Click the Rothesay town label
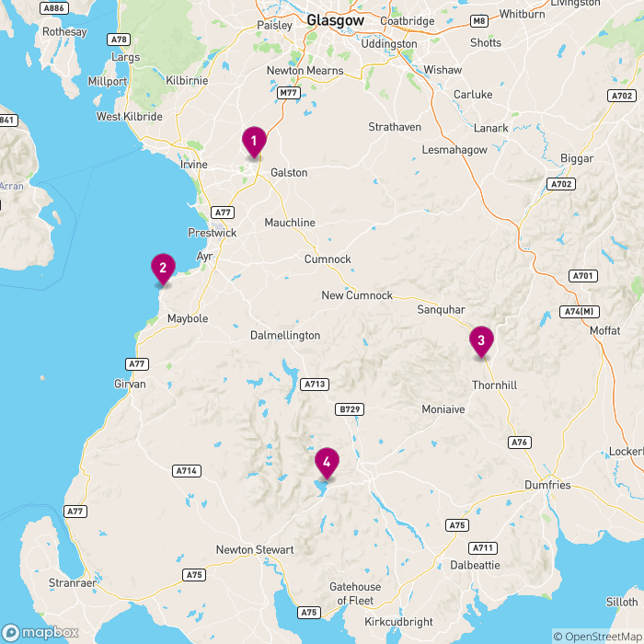Image resolution: width=644 pixels, height=644 pixels. 64,32
